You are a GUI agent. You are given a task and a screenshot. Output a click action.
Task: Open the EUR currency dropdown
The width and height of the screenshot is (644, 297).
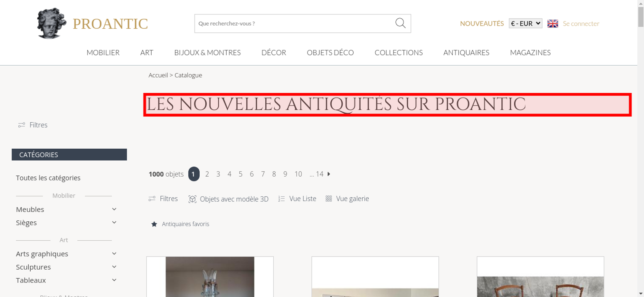[525, 23]
